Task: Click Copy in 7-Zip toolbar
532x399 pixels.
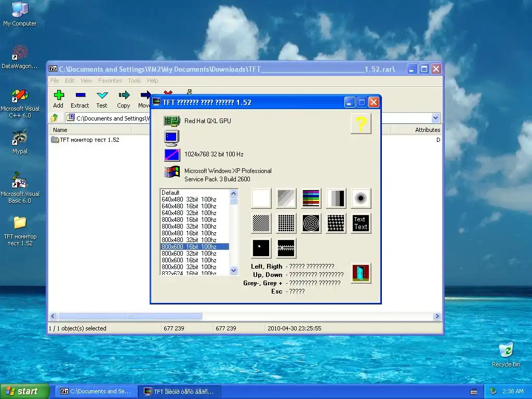Action: [124, 99]
